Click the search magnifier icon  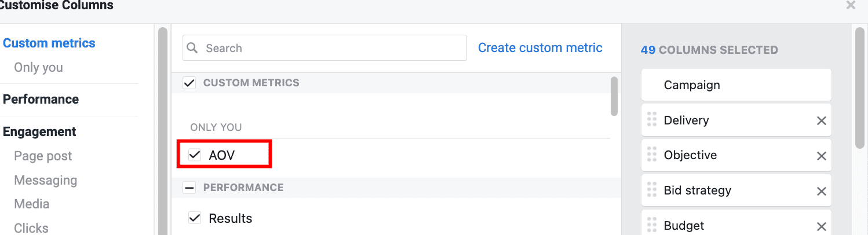click(194, 48)
